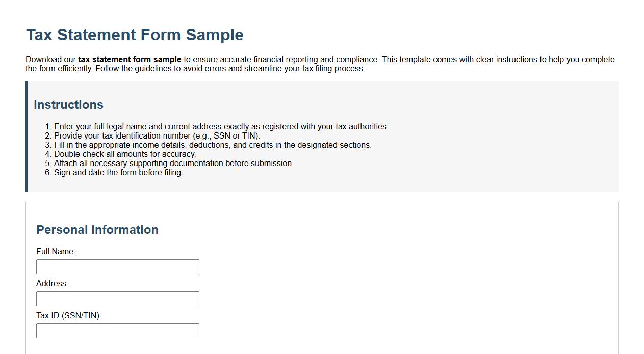644x354 pixels.
Task: Select the 'Tax Statement Form Sample' page title
Action: [134, 34]
